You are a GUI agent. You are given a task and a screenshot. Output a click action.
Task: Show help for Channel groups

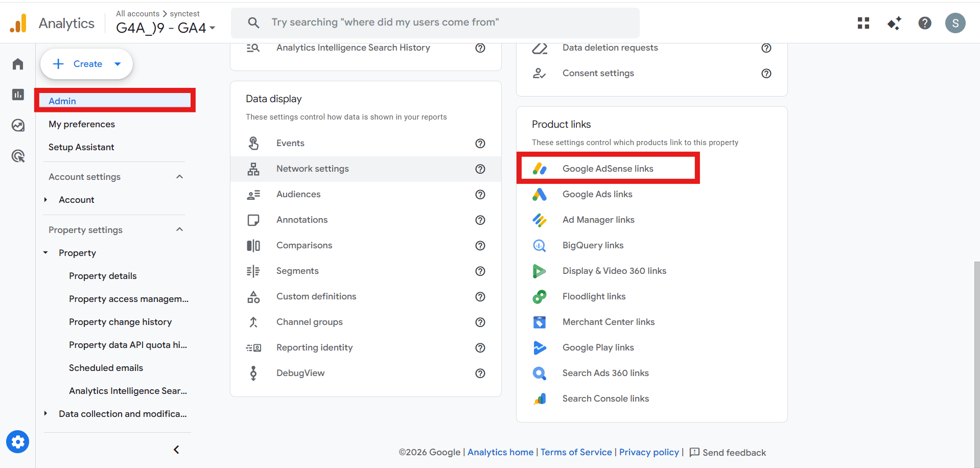point(480,322)
